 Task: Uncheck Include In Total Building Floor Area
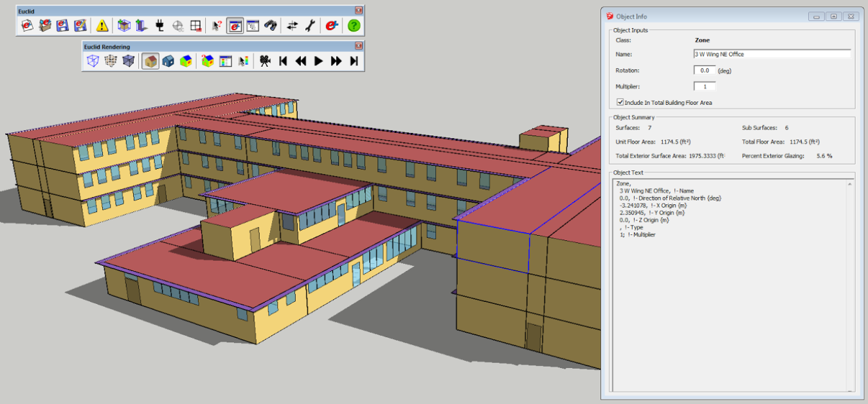tap(620, 102)
